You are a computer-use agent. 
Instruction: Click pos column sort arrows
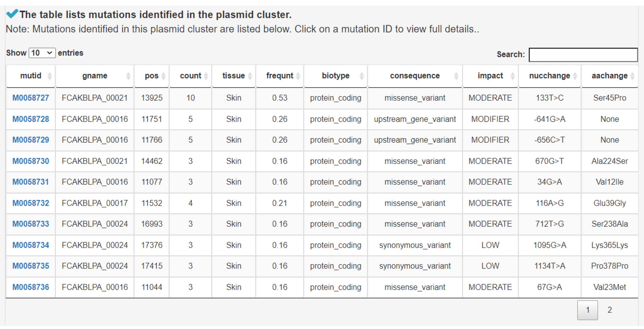point(163,76)
